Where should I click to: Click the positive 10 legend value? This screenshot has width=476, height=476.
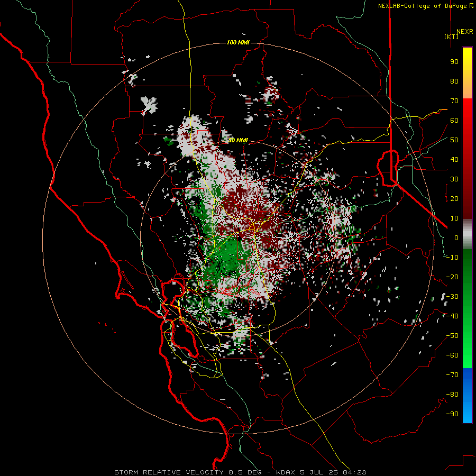pos(454,218)
